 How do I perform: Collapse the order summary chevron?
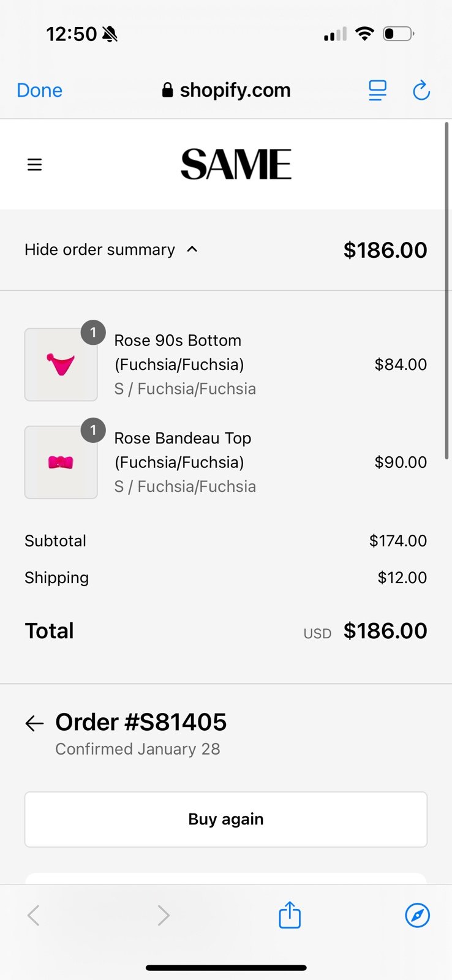[x=192, y=249]
